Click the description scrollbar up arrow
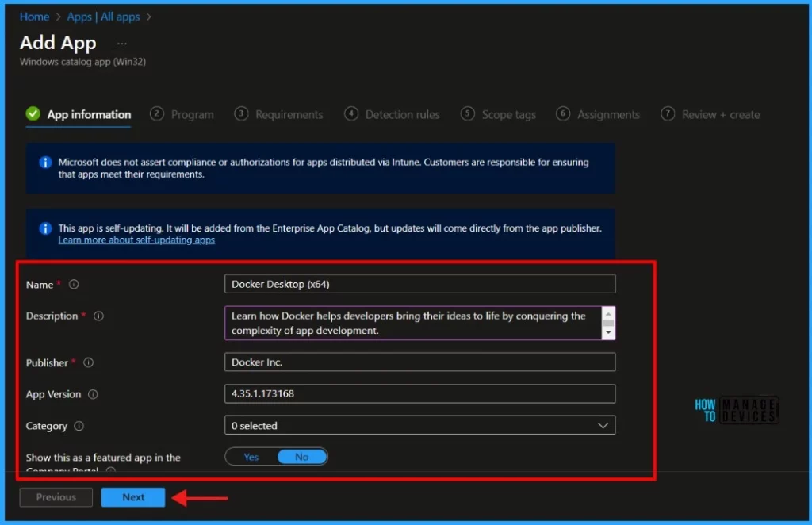The height and width of the screenshot is (525, 812). coord(608,314)
